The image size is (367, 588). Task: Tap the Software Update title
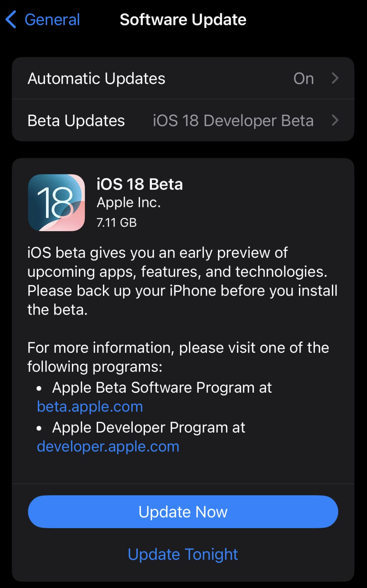click(x=183, y=20)
